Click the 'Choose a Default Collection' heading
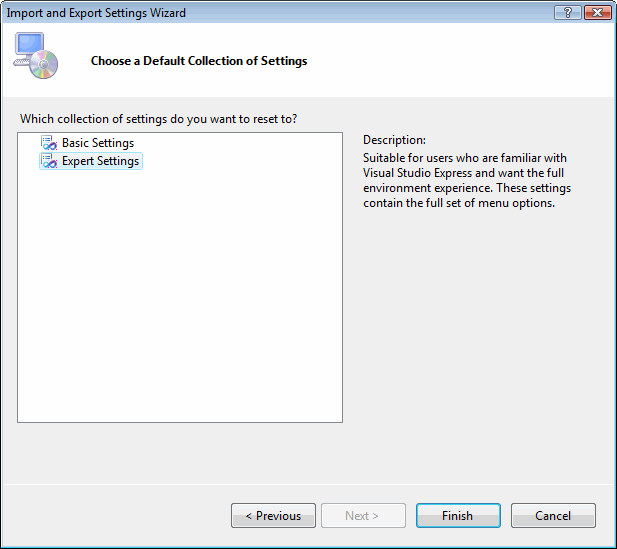Image resolution: width=617 pixels, height=549 pixels. pyautogui.click(x=199, y=61)
